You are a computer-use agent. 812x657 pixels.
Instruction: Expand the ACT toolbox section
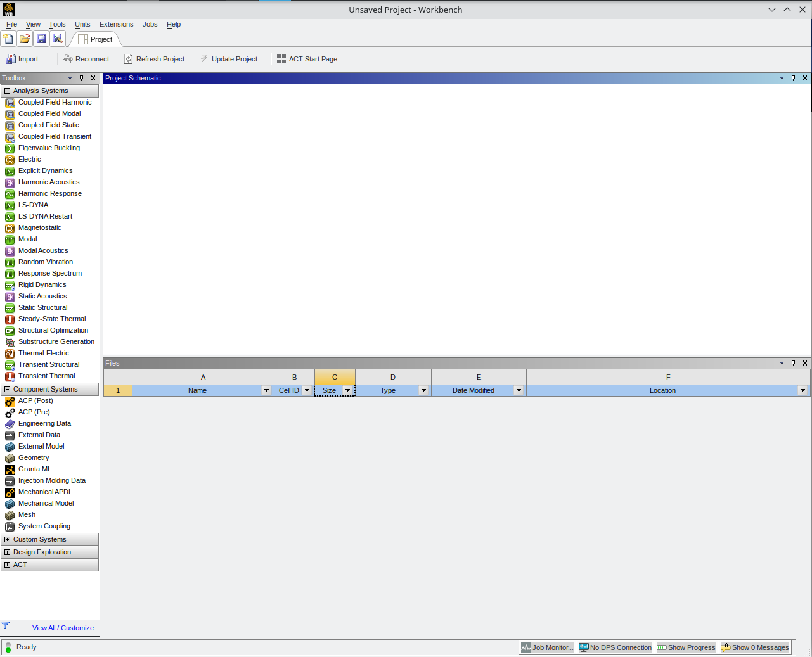[x=8, y=565]
